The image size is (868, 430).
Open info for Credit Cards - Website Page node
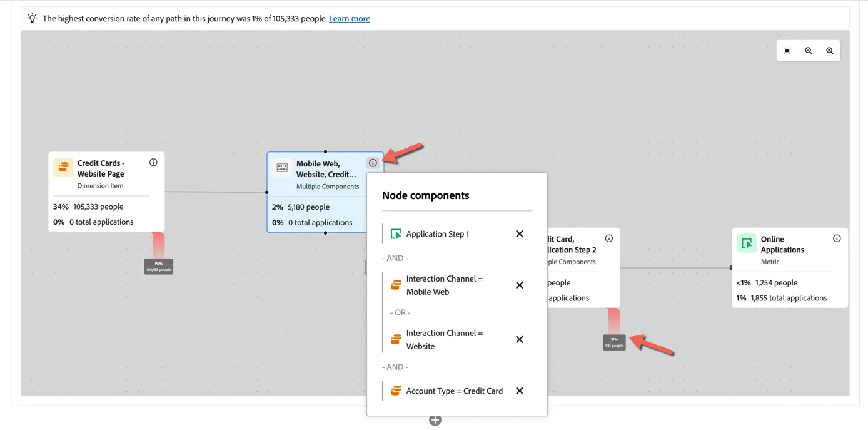pos(153,163)
